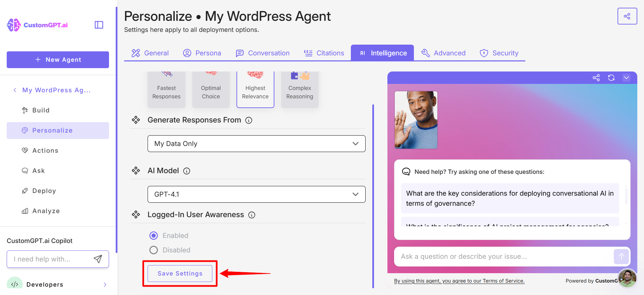The height and width of the screenshot is (295, 644).
Task: Click New Agent button
Action: 58,60
